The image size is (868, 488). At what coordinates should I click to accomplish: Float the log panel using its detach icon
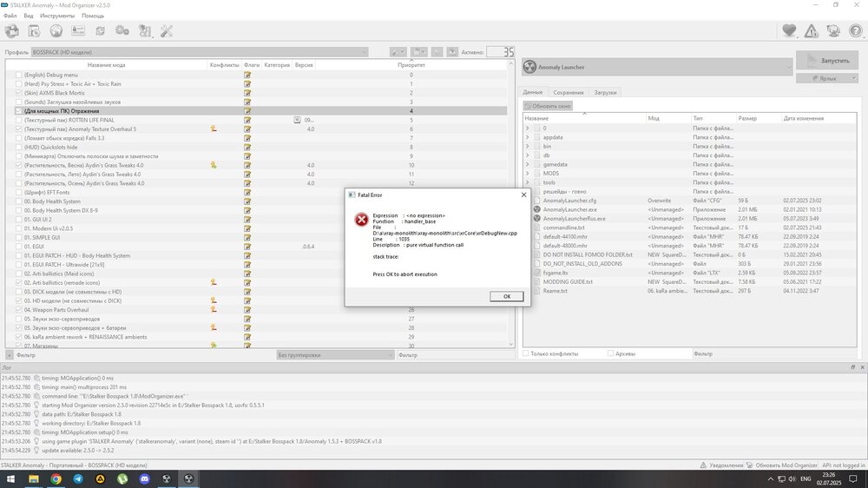pyautogui.click(x=853, y=367)
